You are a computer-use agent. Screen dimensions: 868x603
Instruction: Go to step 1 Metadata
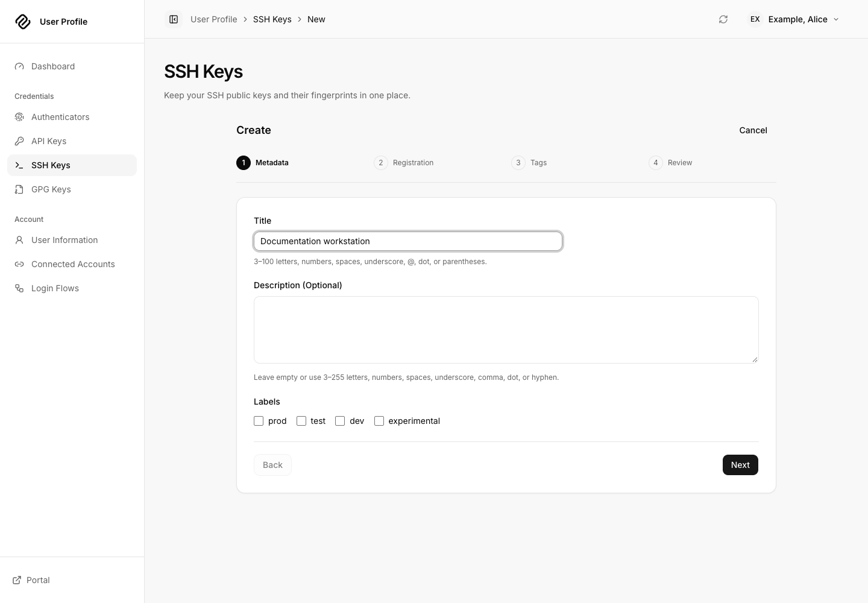pos(263,163)
